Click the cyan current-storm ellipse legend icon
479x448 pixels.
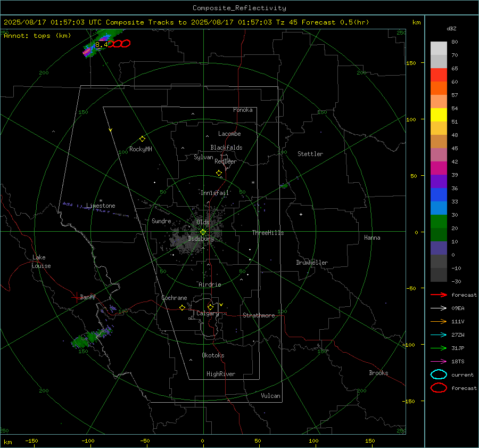pos(439,374)
